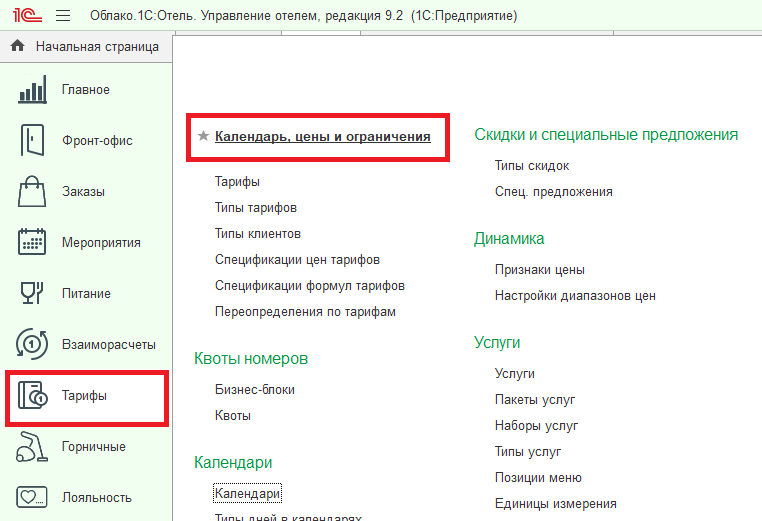Open Спецификации цен тарифов

tap(297, 260)
